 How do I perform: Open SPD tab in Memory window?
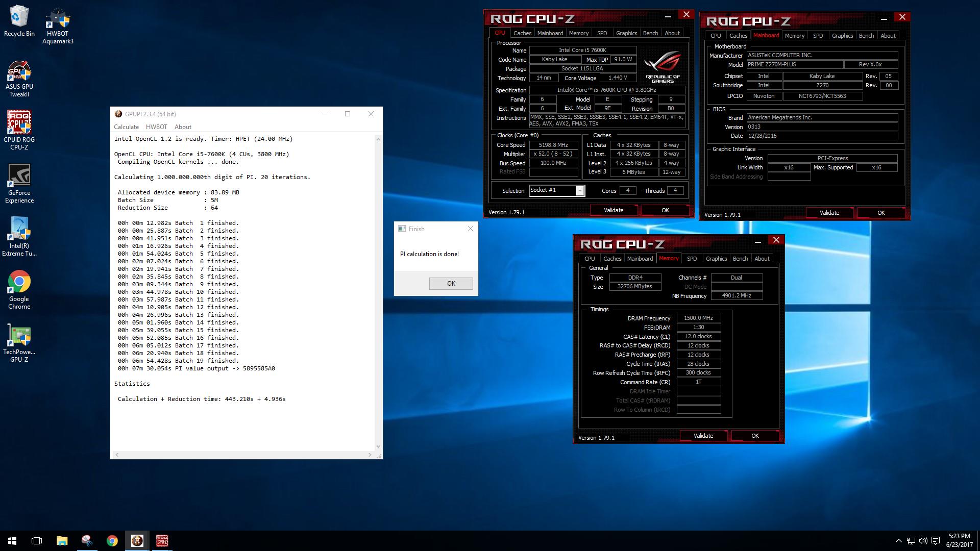pyautogui.click(x=692, y=259)
